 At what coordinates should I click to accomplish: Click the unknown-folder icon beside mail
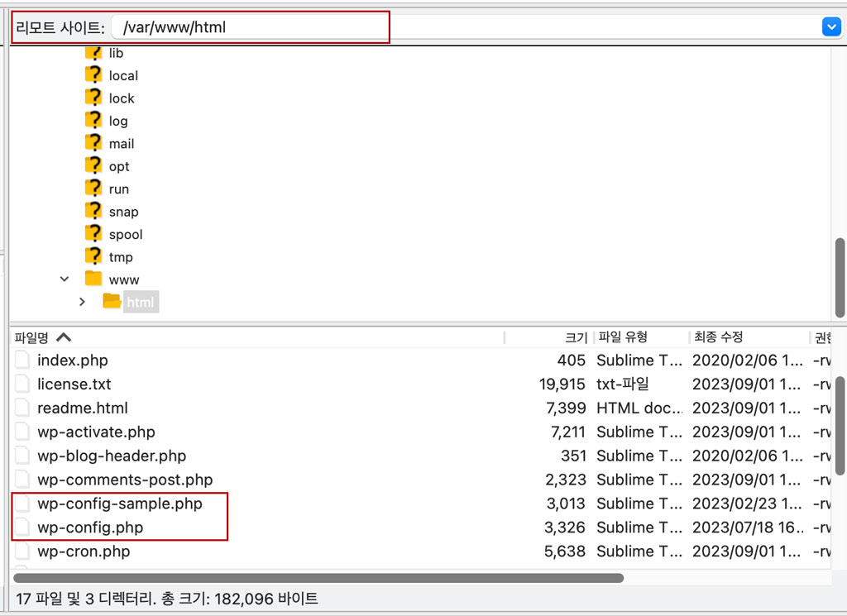tap(93, 142)
